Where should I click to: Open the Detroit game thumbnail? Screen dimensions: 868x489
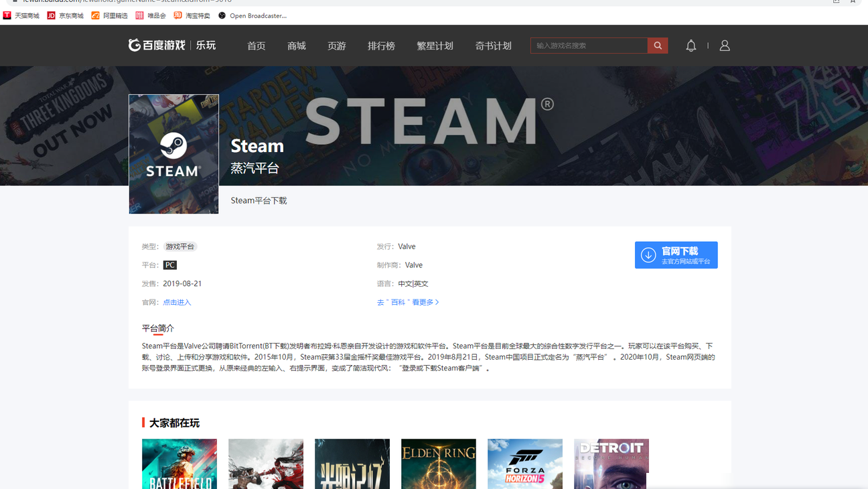click(x=611, y=464)
